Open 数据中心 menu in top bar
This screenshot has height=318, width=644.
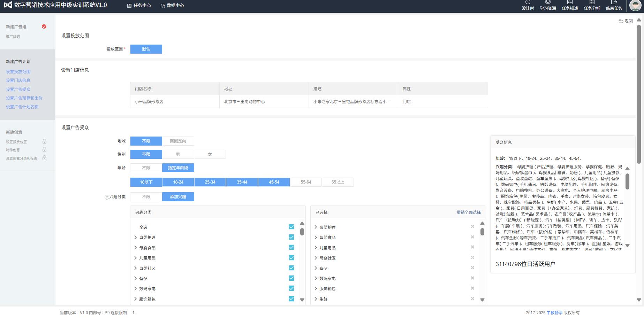(172, 6)
